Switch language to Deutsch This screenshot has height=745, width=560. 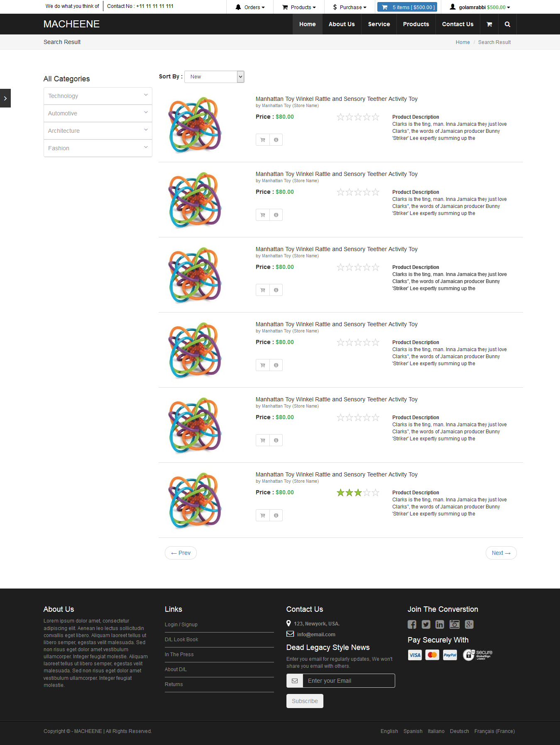point(459,731)
